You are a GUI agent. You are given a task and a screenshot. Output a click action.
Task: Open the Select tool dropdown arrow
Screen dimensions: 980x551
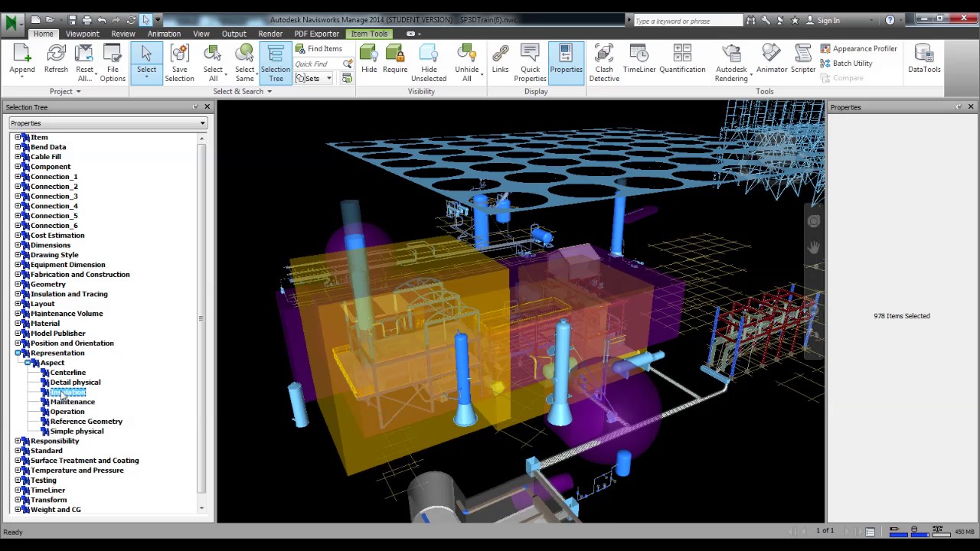pyautogui.click(x=146, y=77)
